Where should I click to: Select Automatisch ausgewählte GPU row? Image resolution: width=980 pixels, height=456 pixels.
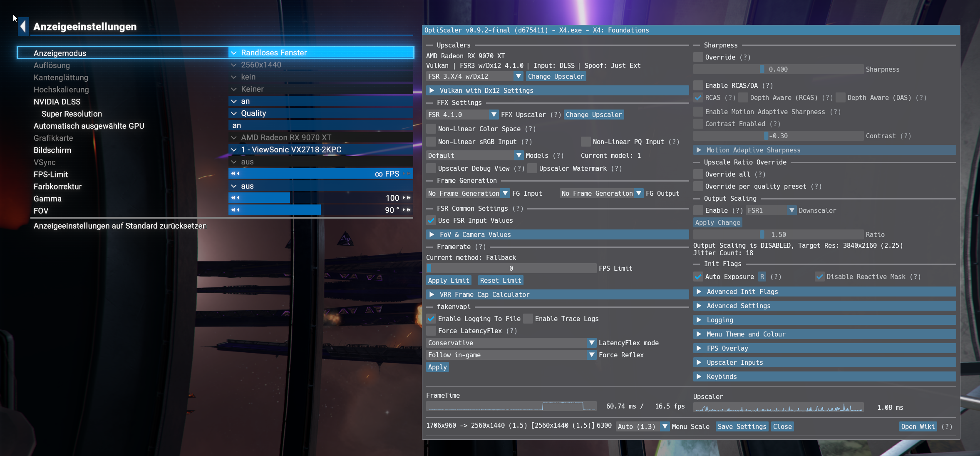tap(223, 125)
